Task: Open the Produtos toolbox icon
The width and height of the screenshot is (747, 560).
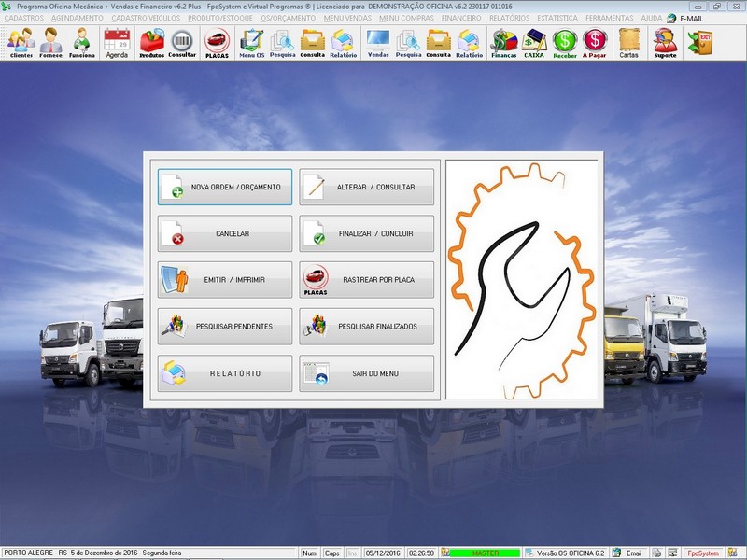Action: [151, 43]
